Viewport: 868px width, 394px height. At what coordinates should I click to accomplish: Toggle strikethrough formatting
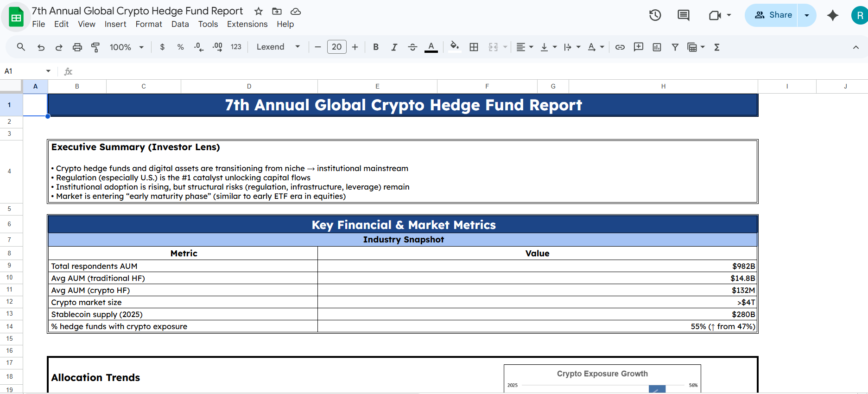click(412, 47)
